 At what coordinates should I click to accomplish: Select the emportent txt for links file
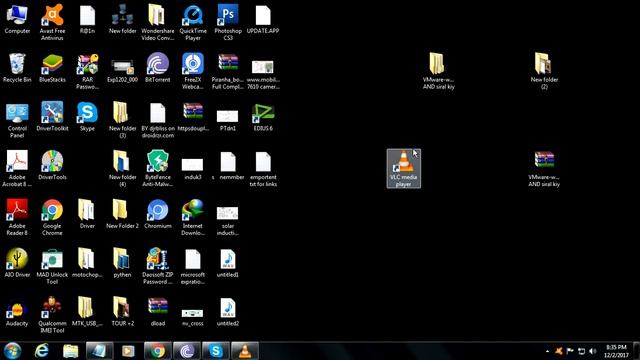coord(263,169)
